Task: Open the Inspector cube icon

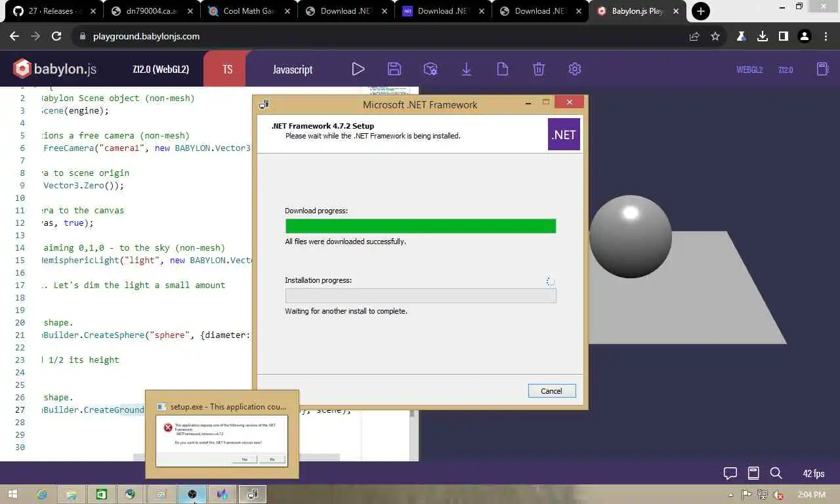Action: point(430,69)
